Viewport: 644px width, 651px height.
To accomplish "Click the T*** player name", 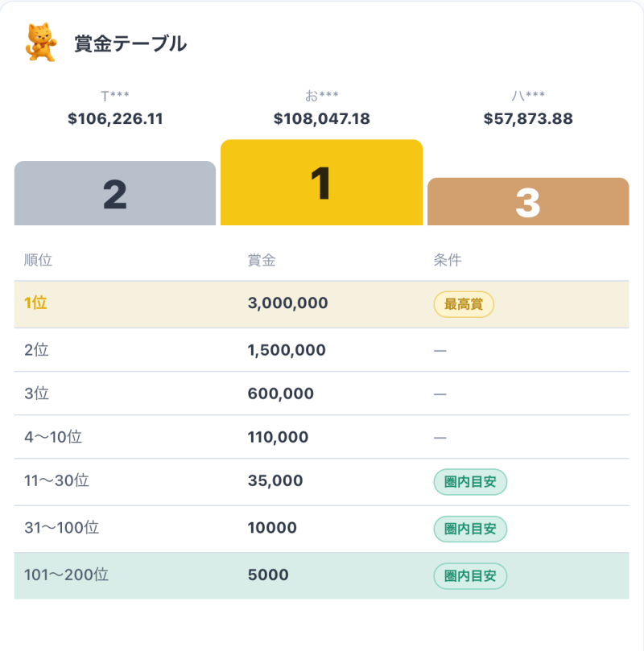I will (x=115, y=96).
